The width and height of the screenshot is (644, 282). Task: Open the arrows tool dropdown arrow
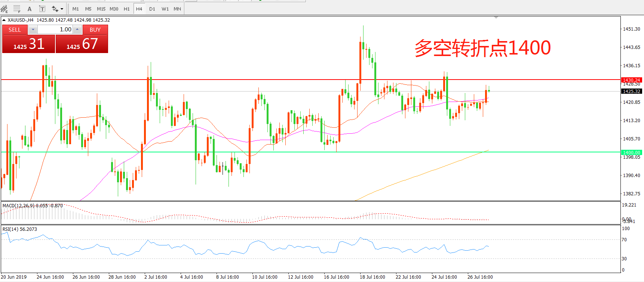(x=62, y=9)
